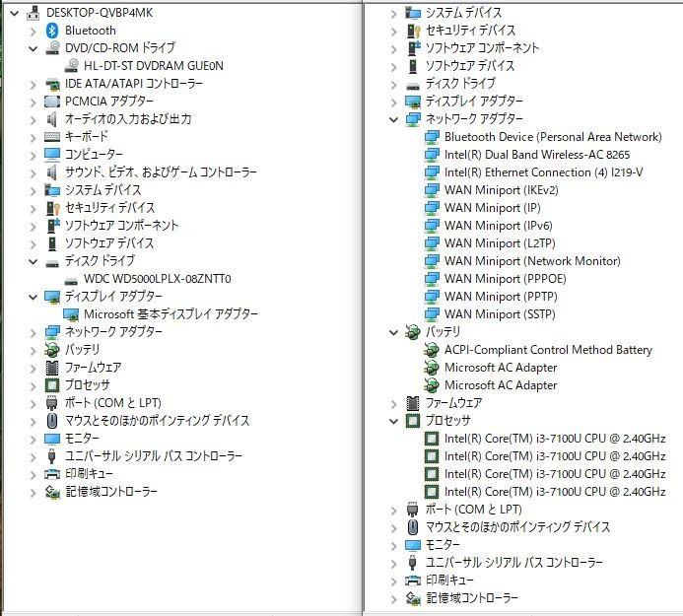Select first Intel Core i3-7100U CPU entry
Image resolution: width=683 pixels, height=616 pixels.
pyautogui.click(x=555, y=439)
